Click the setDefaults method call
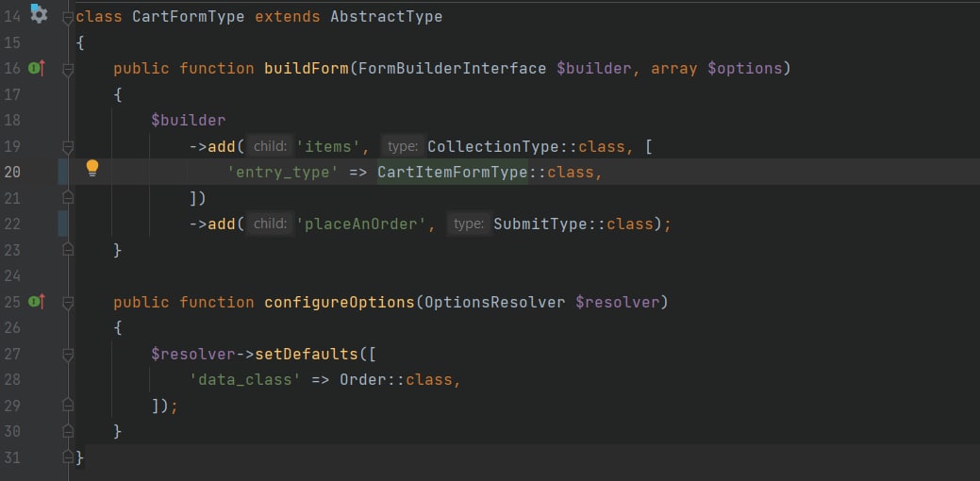The image size is (980, 481). pos(307,355)
